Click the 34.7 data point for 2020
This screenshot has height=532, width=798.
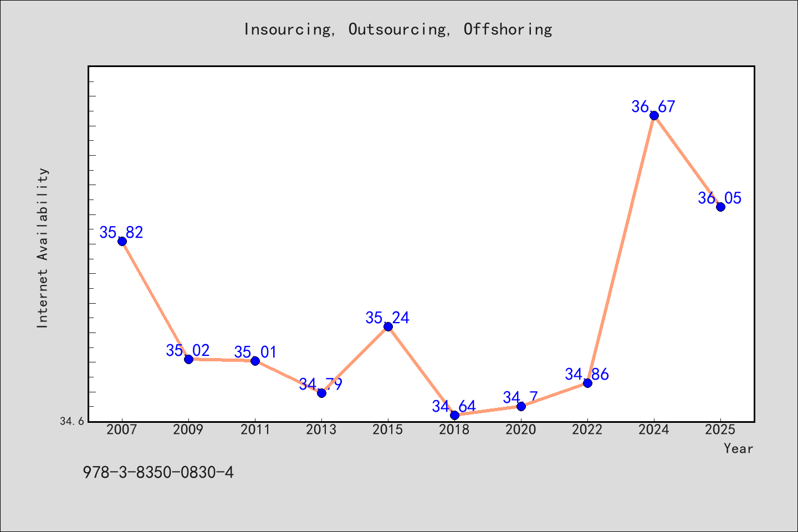click(521, 406)
